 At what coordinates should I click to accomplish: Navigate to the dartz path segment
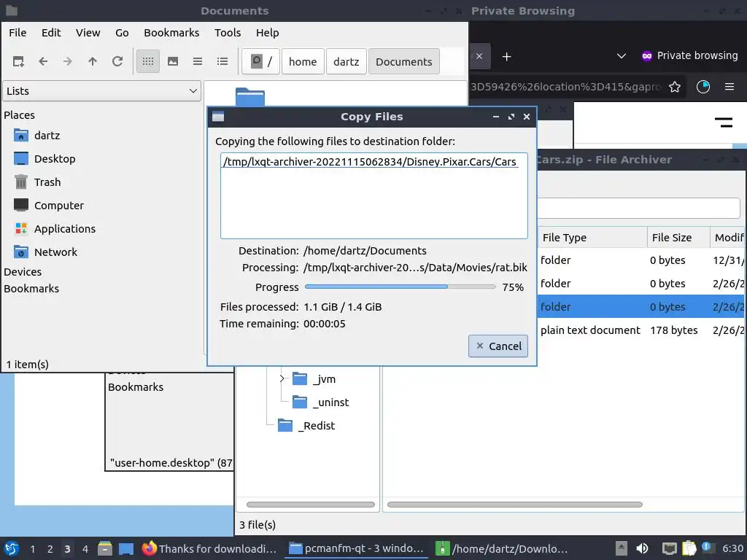click(x=347, y=61)
